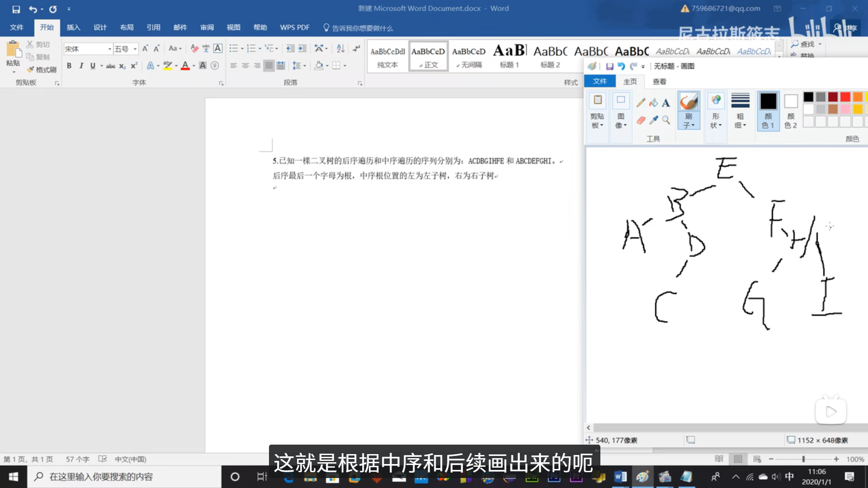Viewport: 868px width, 488px height.
Task: Toggle strikethrough text formatting
Action: coord(110,66)
